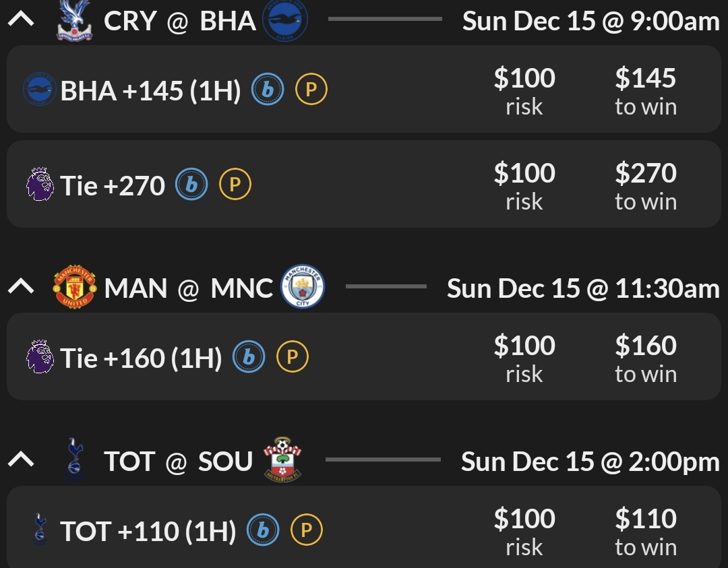Collapse the CRY @ BHA game section

click(21, 20)
